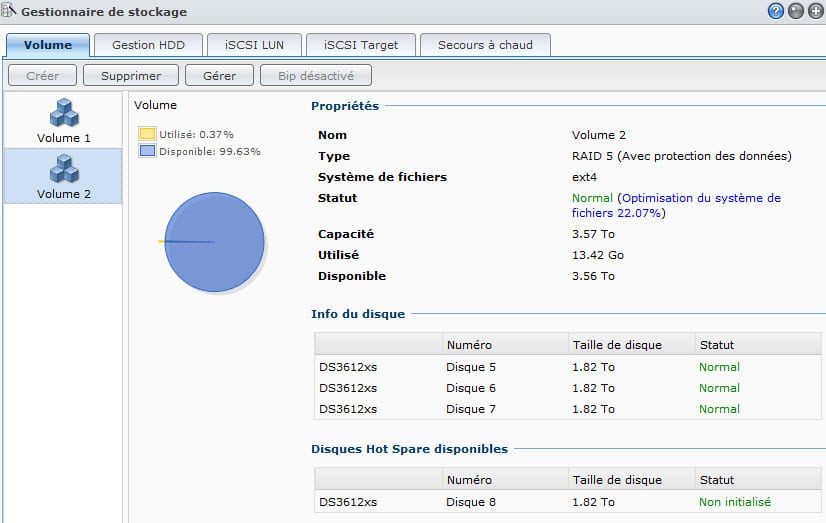The width and height of the screenshot is (826, 523).
Task: Open the Secours à chaud tab
Action: (x=485, y=45)
